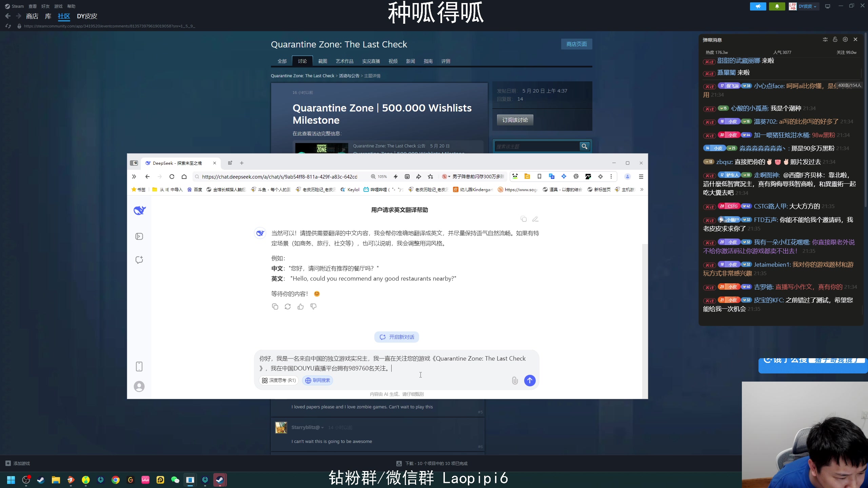
Task: Open the mobile app download icon in DeepSeek sidebar
Action: point(139,366)
